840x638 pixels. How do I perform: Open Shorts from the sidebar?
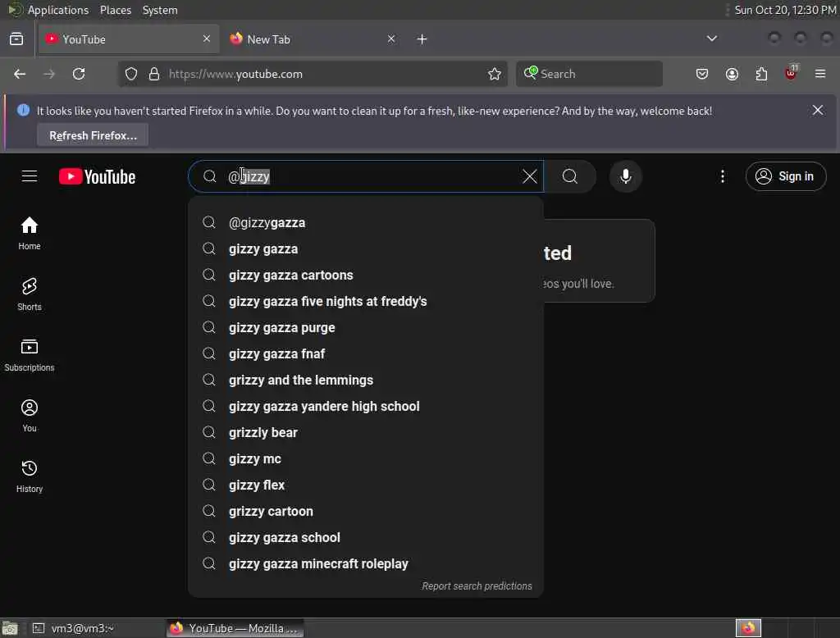(x=30, y=294)
